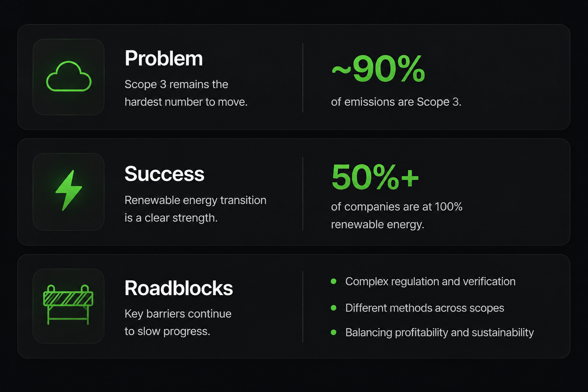Click the roadblock barrier icon
The image size is (588, 392).
pyautogui.click(x=68, y=305)
